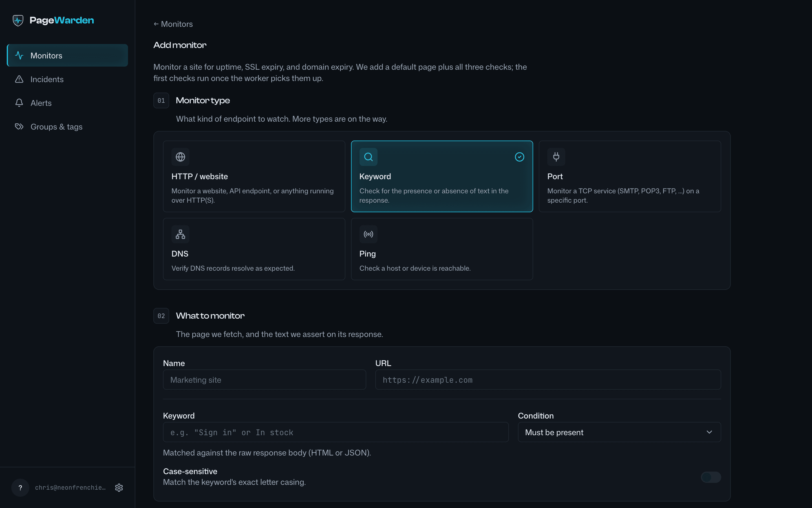
Task: Enable the Case-sensitive toggle
Action: click(711, 477)
